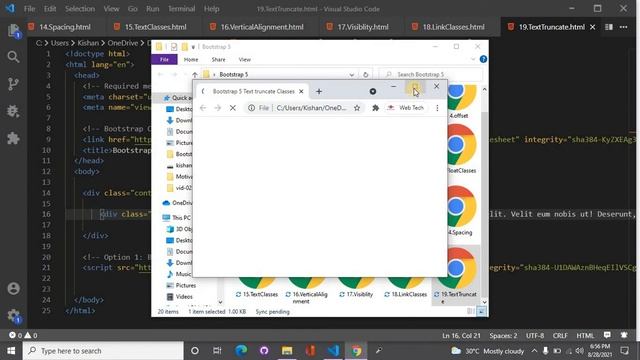Go up one folder in File Explorer
This screenshot has width=640, height=360.
(195, 75)
